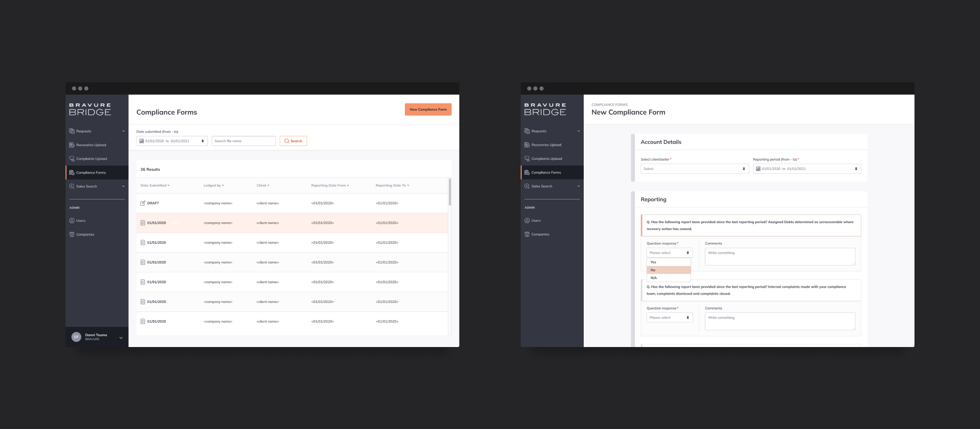Image resolution: width=980 pixels, height=429 pixels.
Task: Open the DRAFT row edit icon
Action: point(142,203)
